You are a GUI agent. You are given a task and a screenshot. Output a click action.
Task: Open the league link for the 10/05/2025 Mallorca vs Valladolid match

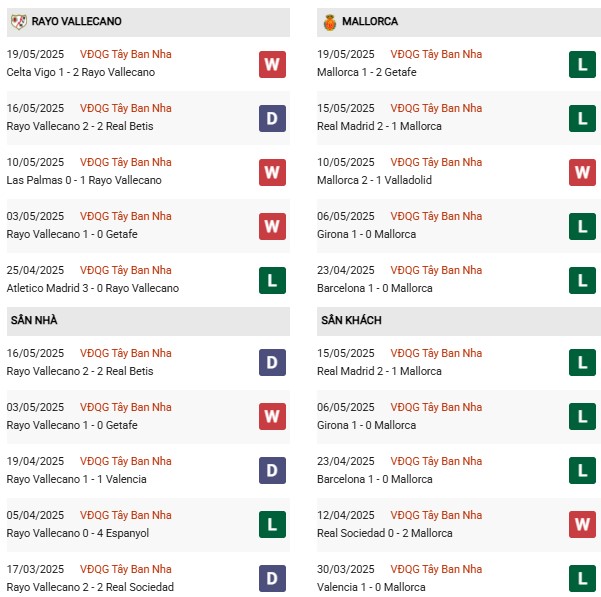(x=436, y=162)
